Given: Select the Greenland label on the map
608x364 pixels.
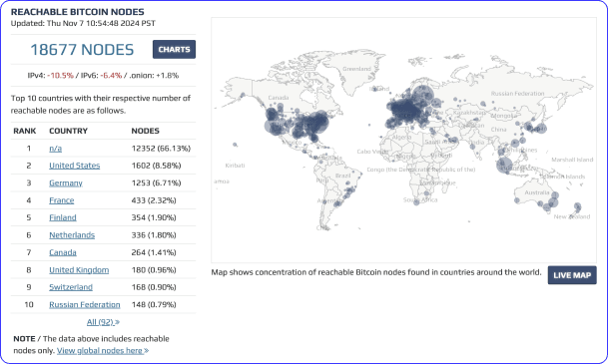Looking at the screenshot, I should [356, 69].
